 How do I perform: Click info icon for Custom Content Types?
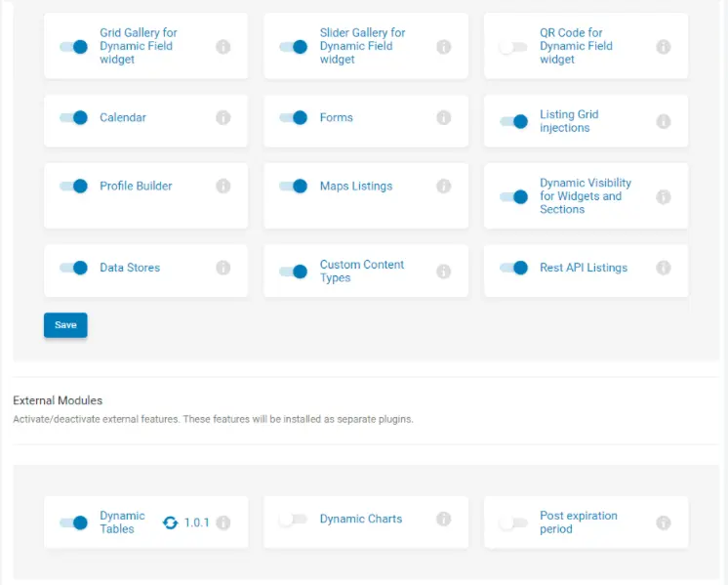[x=443, y=272]
